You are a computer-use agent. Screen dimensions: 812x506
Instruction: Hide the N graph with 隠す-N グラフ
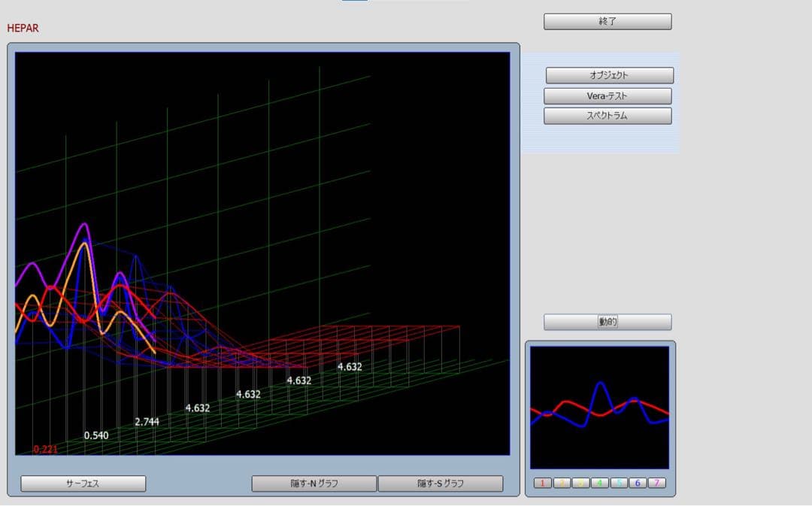point(314,483)
